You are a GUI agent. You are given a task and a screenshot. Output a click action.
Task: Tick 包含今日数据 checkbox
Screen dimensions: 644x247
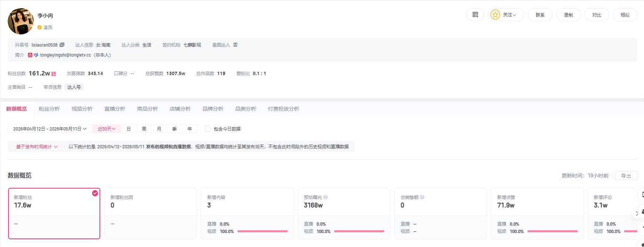[x=208, y=129]
